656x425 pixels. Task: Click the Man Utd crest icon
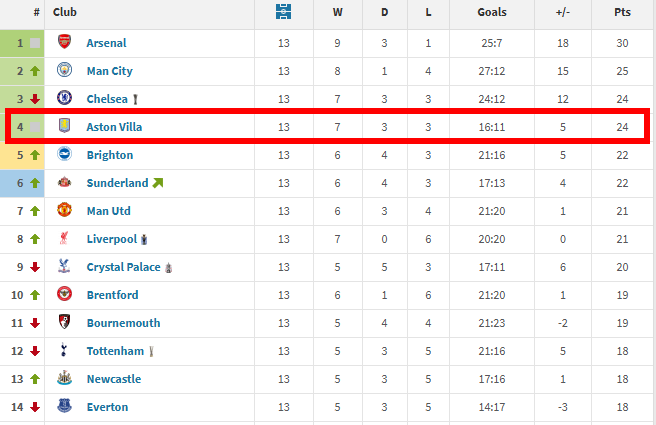click(x=65, y=211)
